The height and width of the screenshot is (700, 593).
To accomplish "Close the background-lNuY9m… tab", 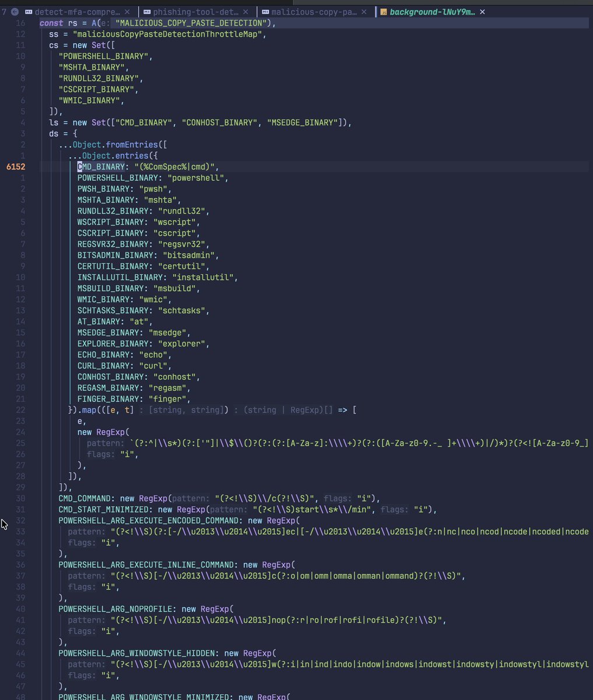I will click(x=482, y=12).
